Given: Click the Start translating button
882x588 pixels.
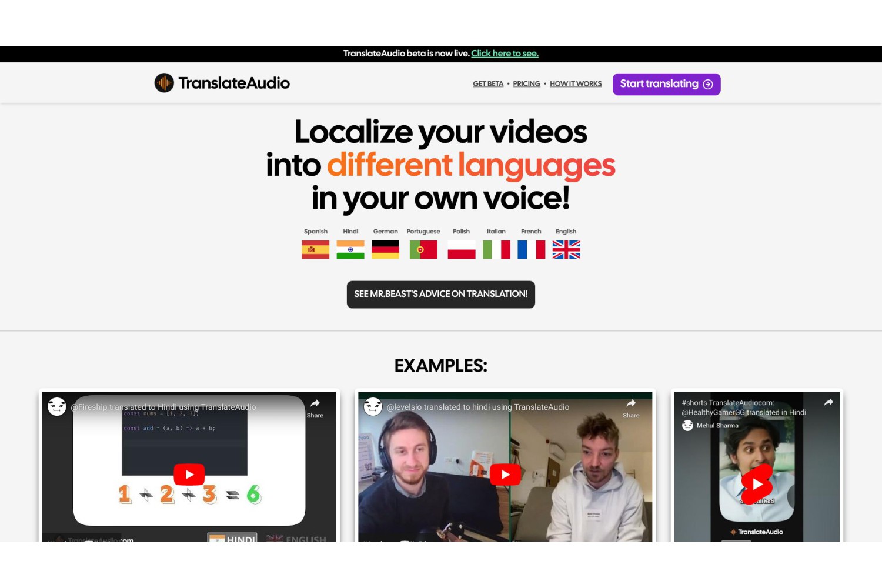Looking at the screenshot, I should pos(666,84).
